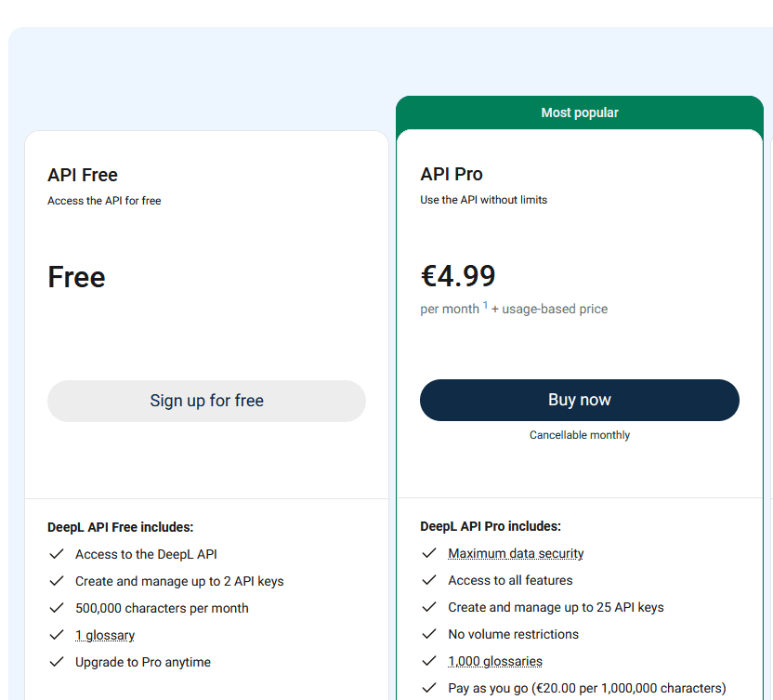Click the Most popular green banner
This screenshot has width=773, height=700.
[x=580, y=112]
